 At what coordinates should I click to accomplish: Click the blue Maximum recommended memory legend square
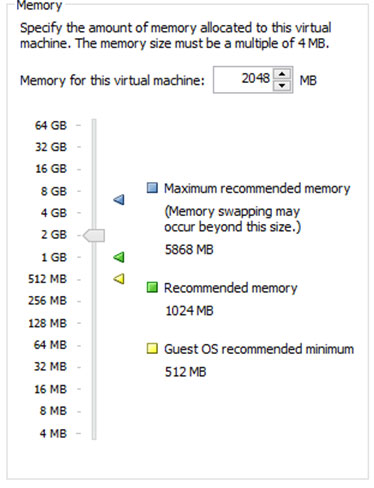pyautogui.click(x=152, y=188)
